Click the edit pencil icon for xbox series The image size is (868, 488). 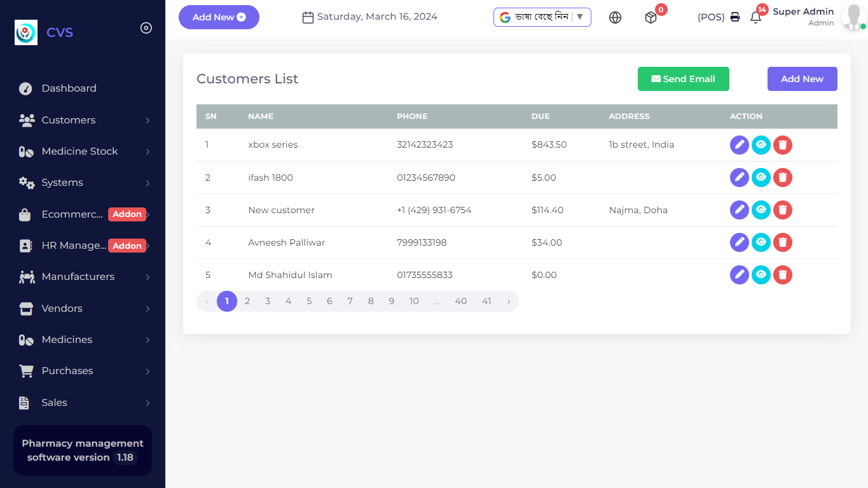[x=739, y=145]
